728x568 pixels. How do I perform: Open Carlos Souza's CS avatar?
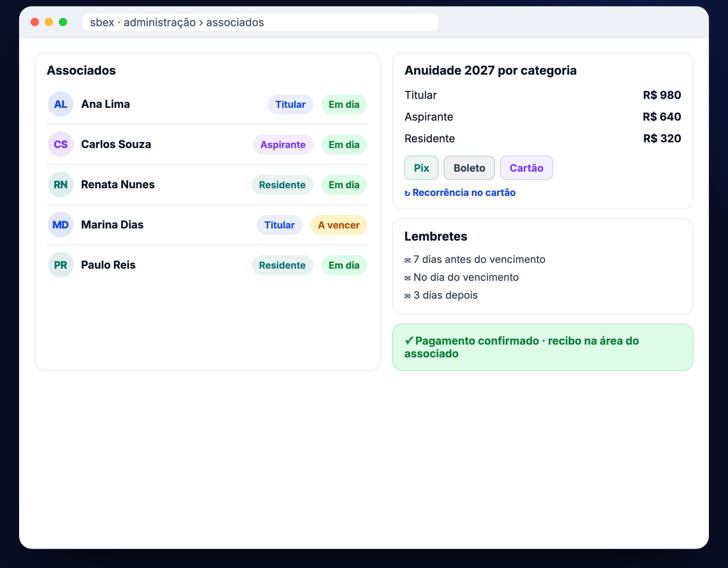(61, 144)
